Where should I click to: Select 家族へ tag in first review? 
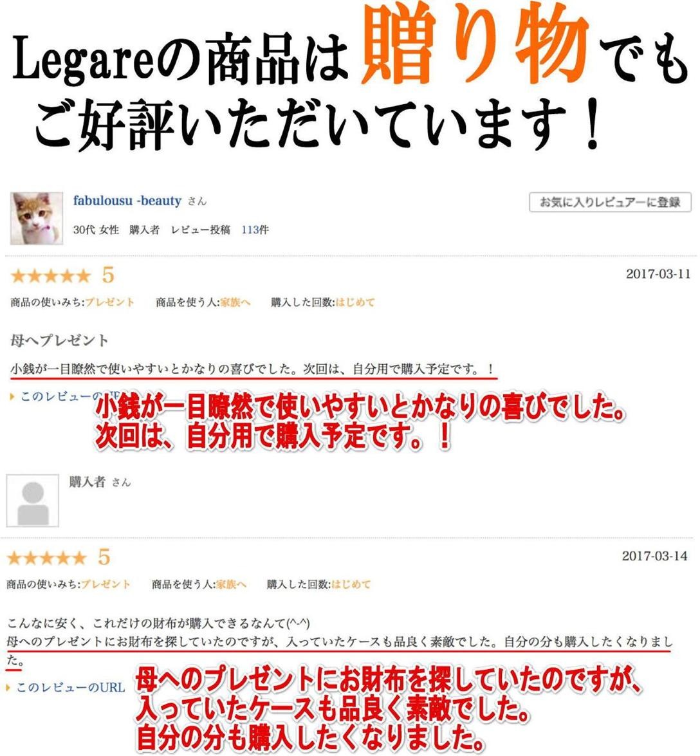[x=235, y=302]
